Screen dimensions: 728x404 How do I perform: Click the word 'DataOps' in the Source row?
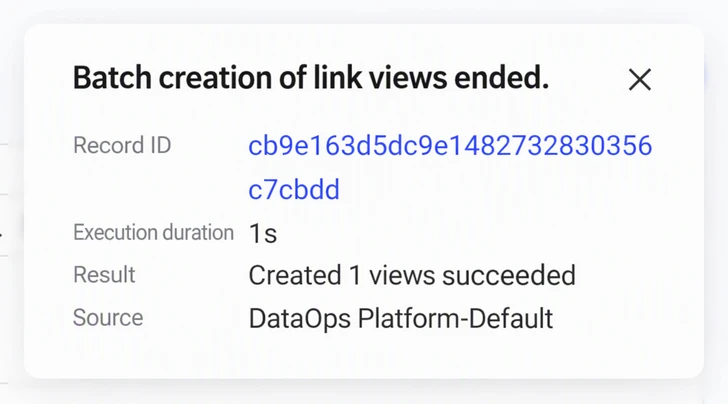tap(300, 319)
